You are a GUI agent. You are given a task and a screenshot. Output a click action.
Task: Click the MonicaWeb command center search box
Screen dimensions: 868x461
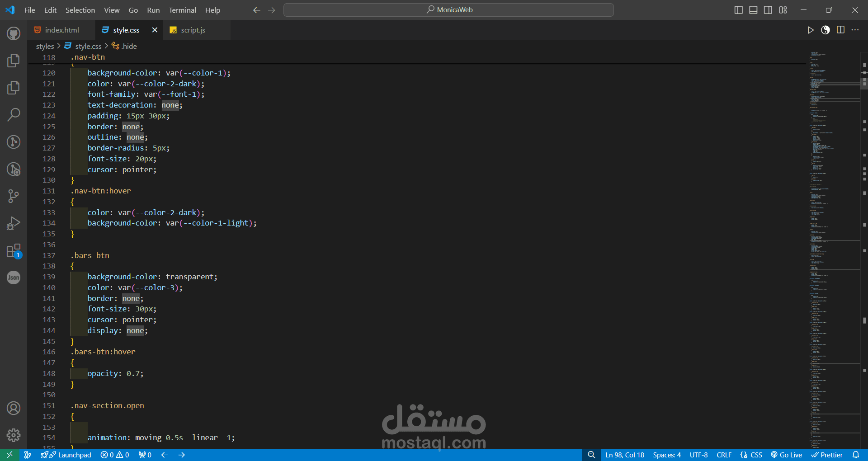(448, 10)
